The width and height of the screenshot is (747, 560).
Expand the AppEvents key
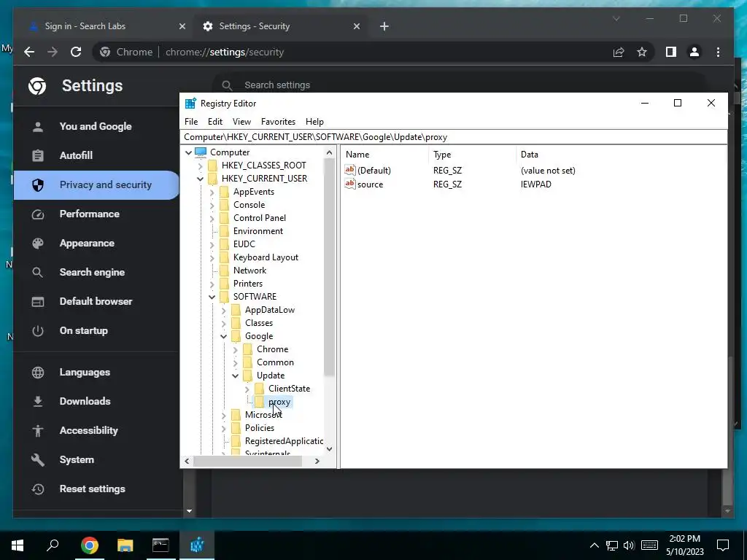click(x=212, y=192)
